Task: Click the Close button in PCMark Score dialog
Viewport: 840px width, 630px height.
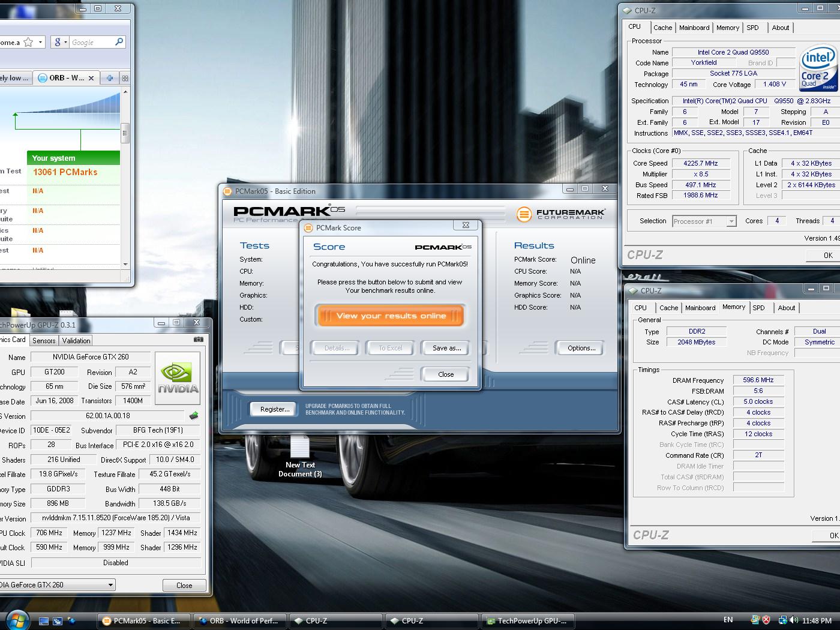Action: tap(446, 374)
